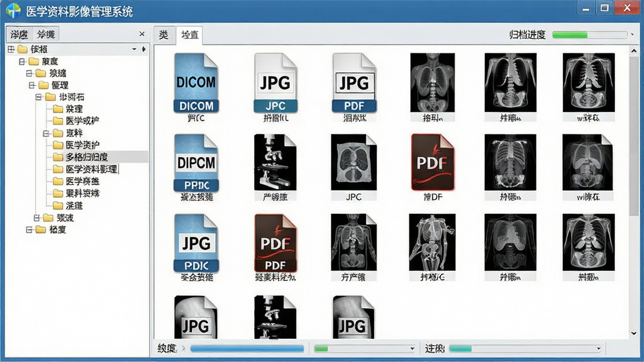This screenshot has height=362, width=644.
Task: Click the 归档进度 green progress bar
Action: tap(589, 35)
